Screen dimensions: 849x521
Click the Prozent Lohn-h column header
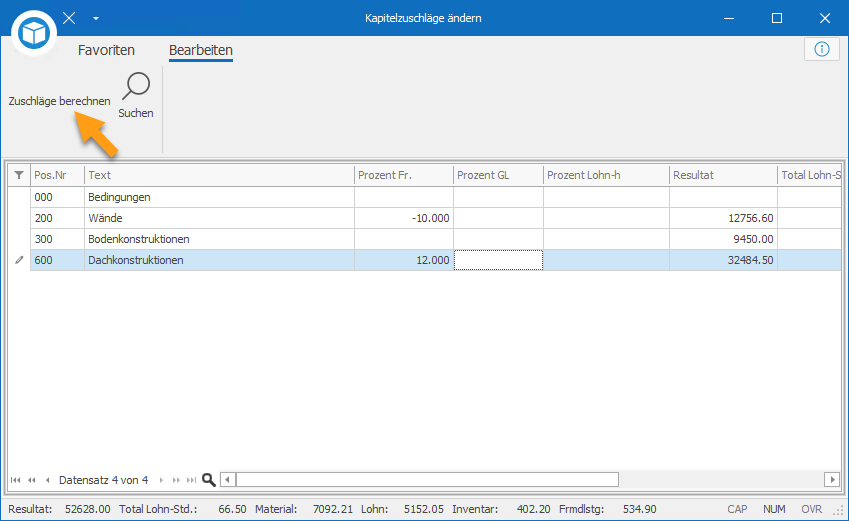[x=606, y=175]
